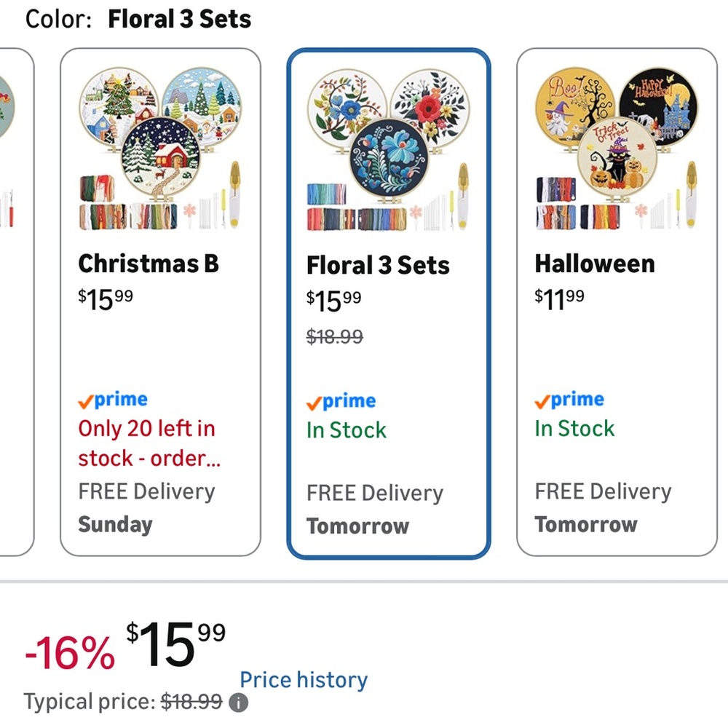Image resolution: width=728 pixels, height=728 pixels.
Task: Click the prime logo on Floral 3 Sets card
Action: [x=341, y=402]
